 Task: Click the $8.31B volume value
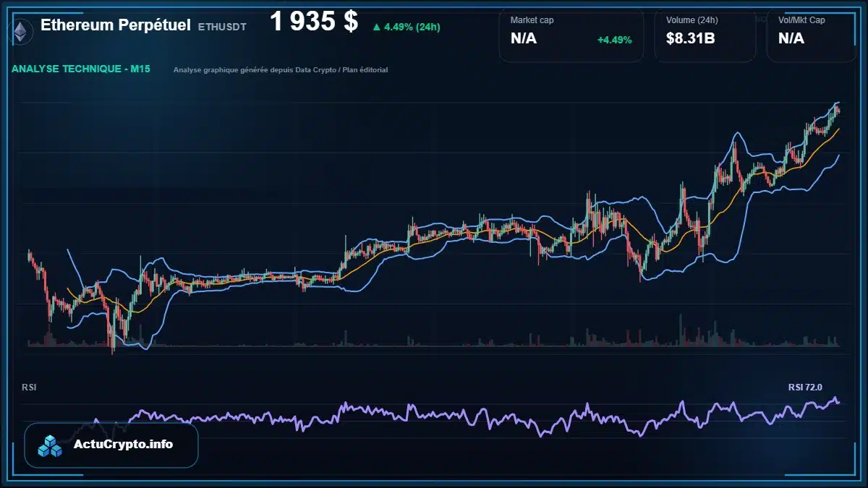tap(690, 38)
